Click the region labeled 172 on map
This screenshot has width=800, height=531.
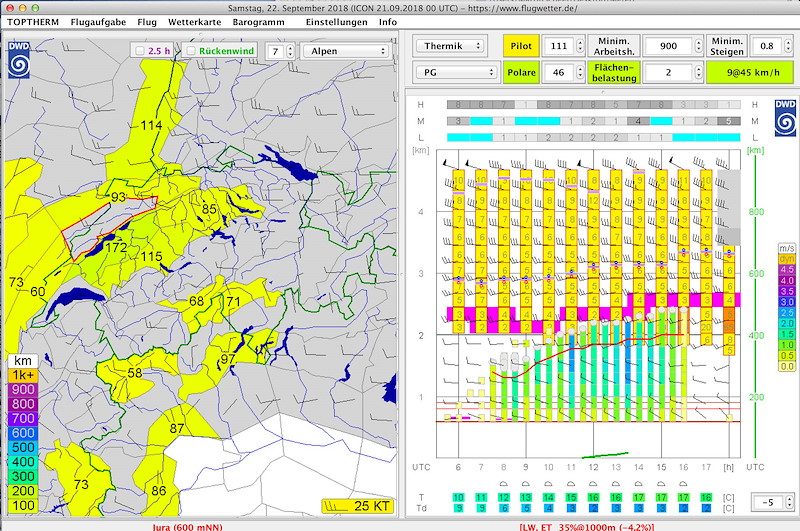pos(115,248)
